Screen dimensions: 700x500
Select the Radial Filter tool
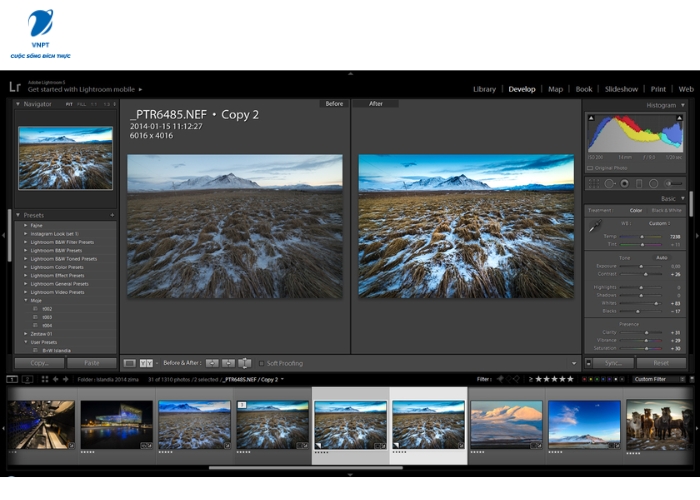click(654, 183)
